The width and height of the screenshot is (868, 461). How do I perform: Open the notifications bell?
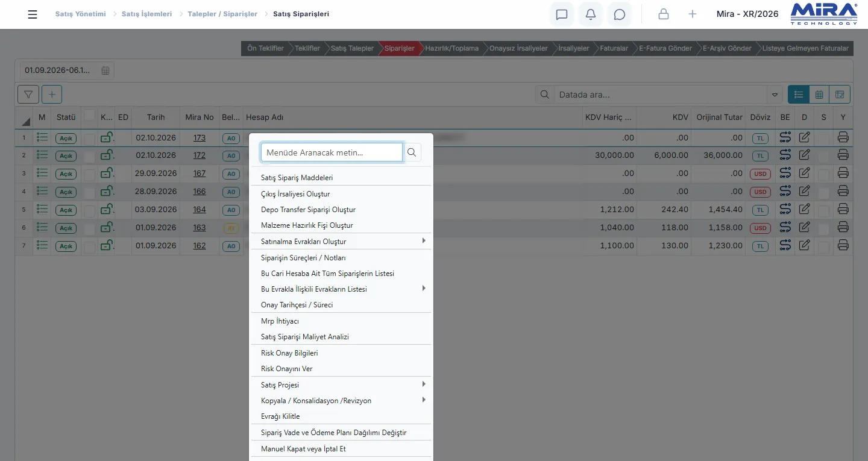591,14
